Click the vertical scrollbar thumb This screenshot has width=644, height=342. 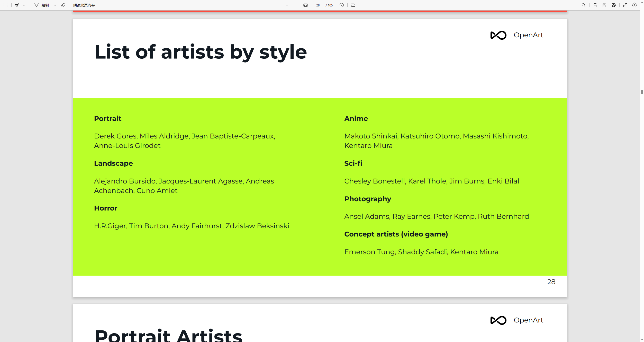642,92
